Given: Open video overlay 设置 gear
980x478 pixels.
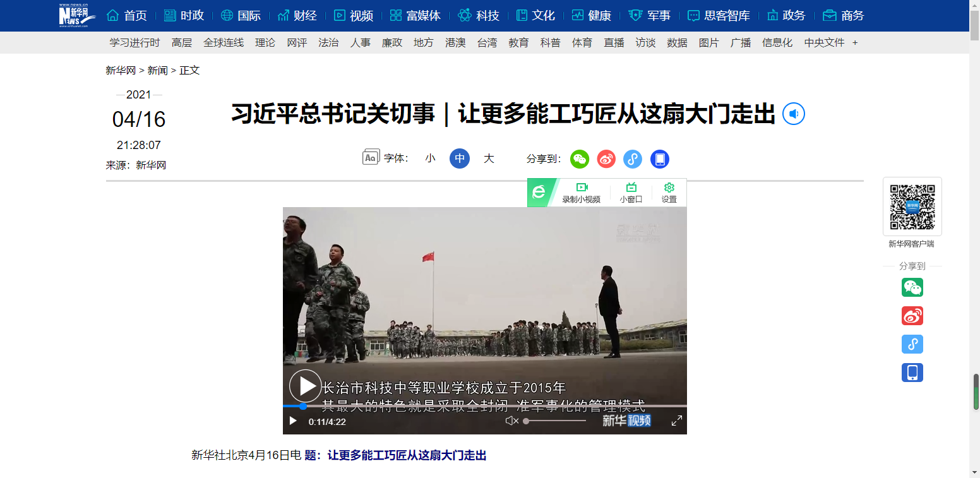Looking at the screenshot, I should point(669,193).
